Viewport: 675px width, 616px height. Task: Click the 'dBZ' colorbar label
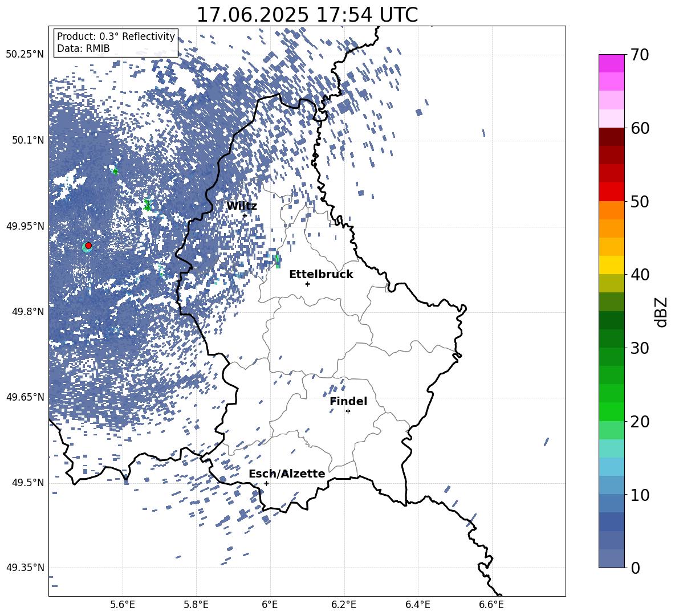pyautogui.click(x=662, y=312)
